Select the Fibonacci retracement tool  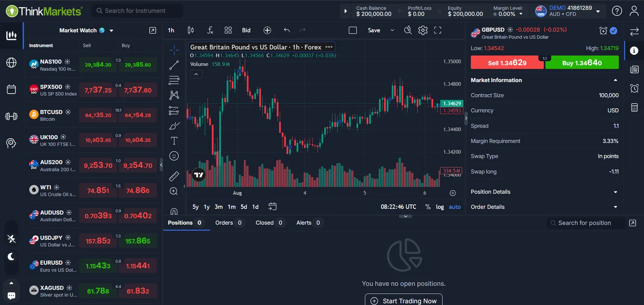click(174, 80)
